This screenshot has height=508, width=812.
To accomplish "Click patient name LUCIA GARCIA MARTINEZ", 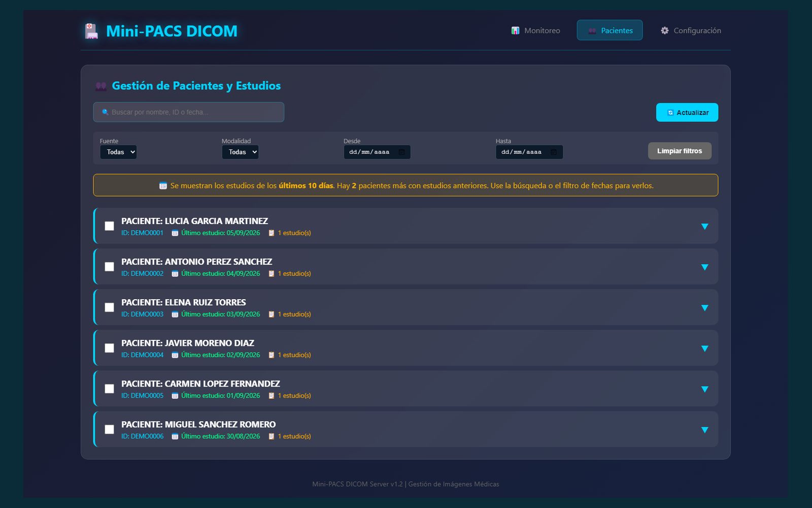I will coord(216,221).
